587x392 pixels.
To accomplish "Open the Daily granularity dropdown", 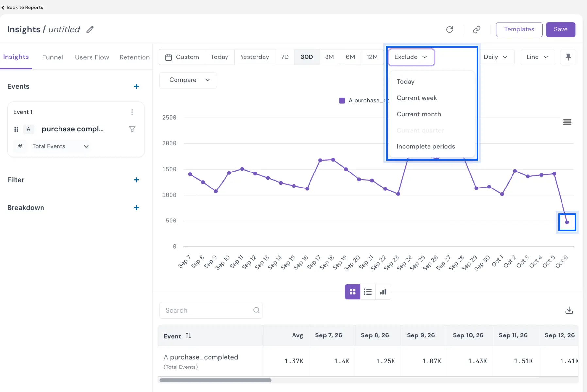I will tap(495, 57).
